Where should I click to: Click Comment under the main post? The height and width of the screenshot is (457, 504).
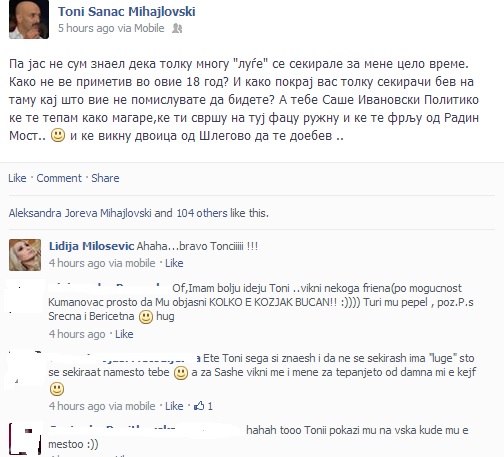59,178
